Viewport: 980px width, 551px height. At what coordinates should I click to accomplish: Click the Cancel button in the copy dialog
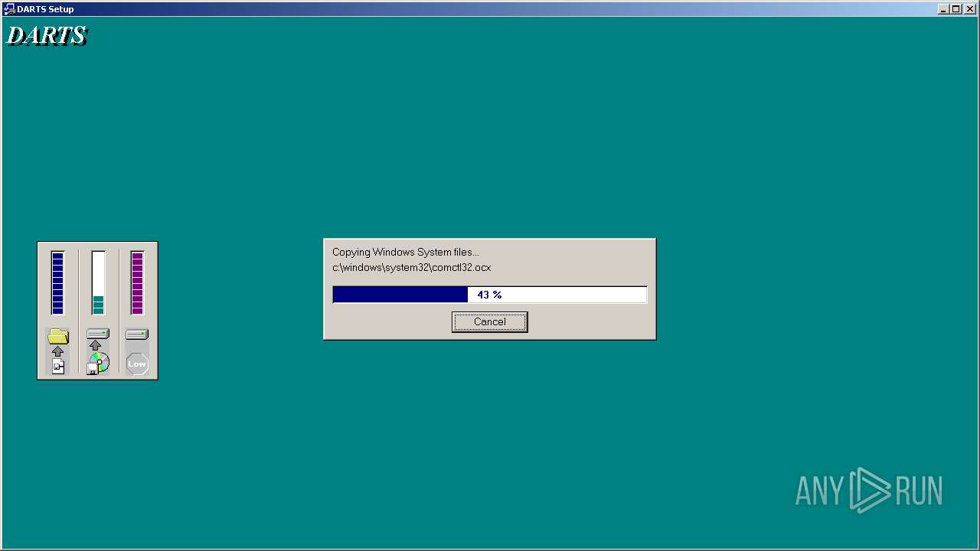489,321
